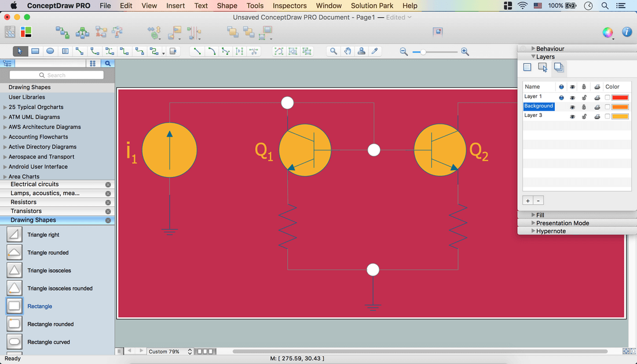Hide Layer 1 using its eye icon
The height and width of the screenshot is (364, 637).
click(572, 97)
